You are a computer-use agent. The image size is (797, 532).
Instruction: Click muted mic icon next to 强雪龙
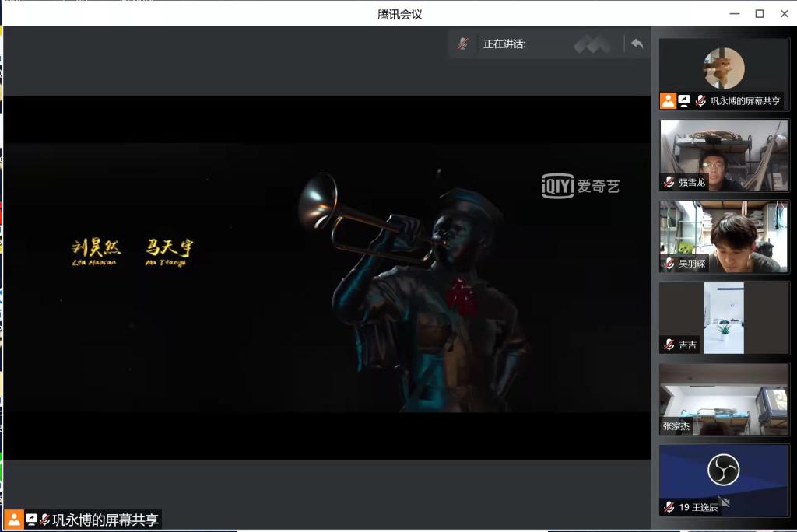pos(669,182)
